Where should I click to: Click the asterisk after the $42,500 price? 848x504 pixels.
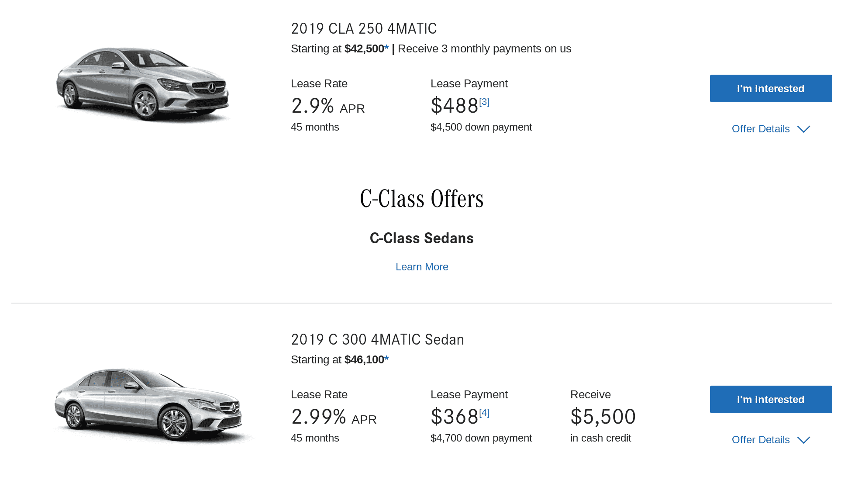click(386, 49)
